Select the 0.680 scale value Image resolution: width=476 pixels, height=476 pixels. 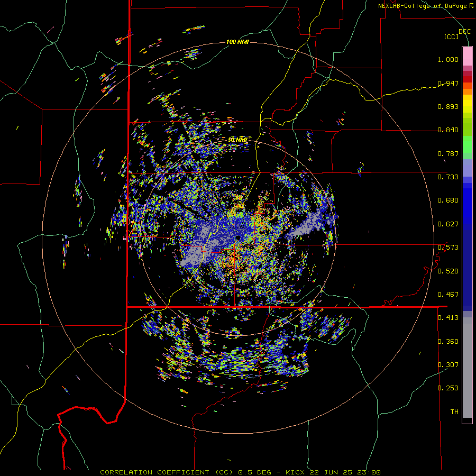(x=448, y=200)
